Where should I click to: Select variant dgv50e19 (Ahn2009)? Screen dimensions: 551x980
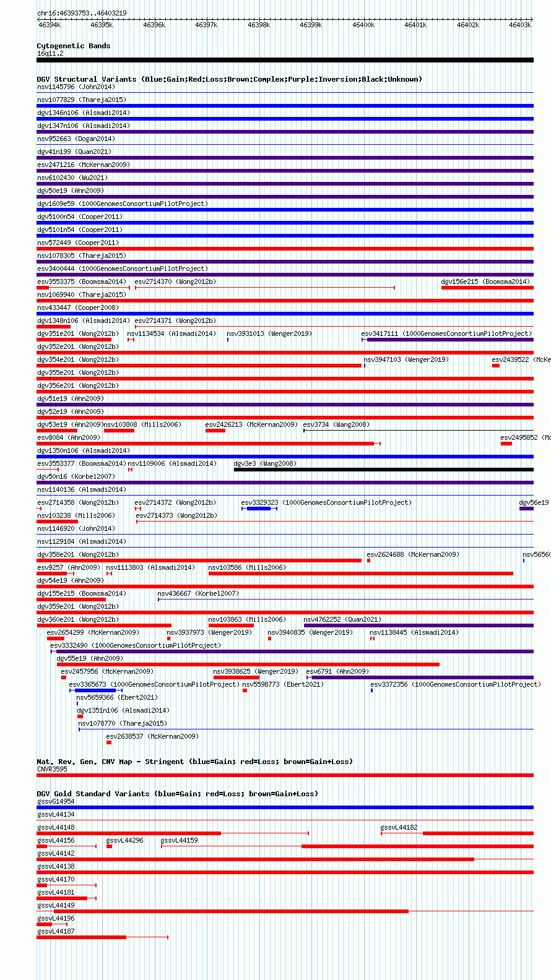coord(71,191)
